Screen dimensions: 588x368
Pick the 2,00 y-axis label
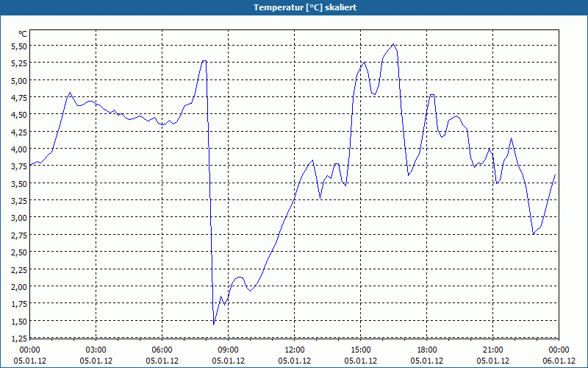tap(19, 287)
